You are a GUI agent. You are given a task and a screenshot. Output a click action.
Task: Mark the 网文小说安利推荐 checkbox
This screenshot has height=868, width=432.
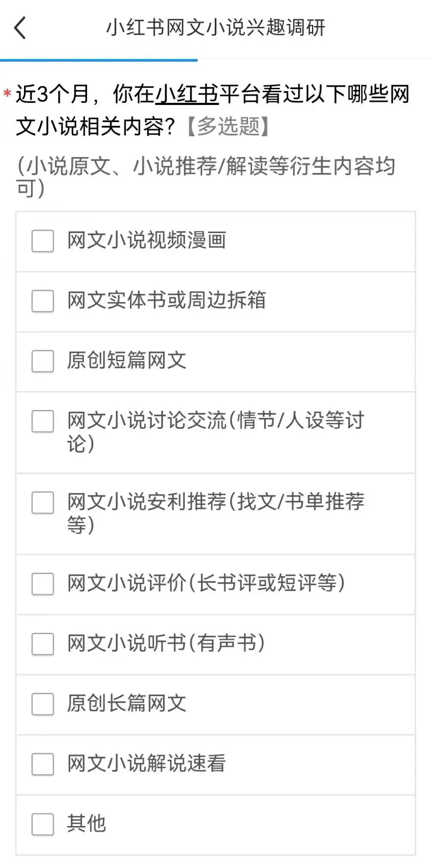(43, 502)
